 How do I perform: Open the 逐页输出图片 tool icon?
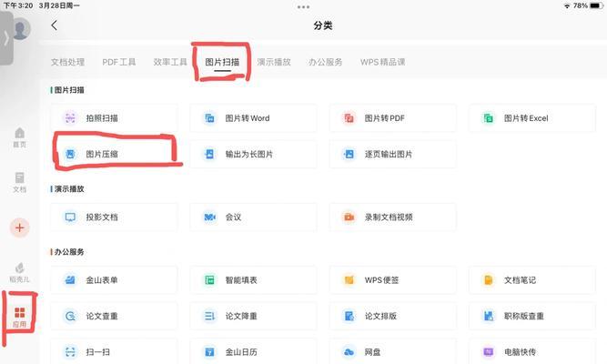(349, 154)
